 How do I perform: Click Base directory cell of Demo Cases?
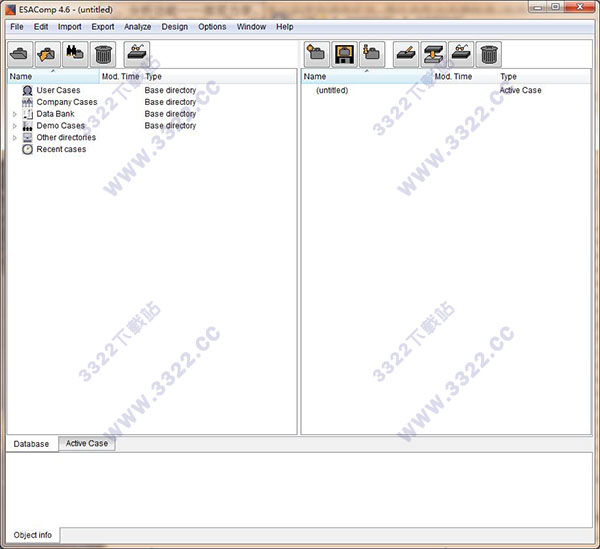170,126
